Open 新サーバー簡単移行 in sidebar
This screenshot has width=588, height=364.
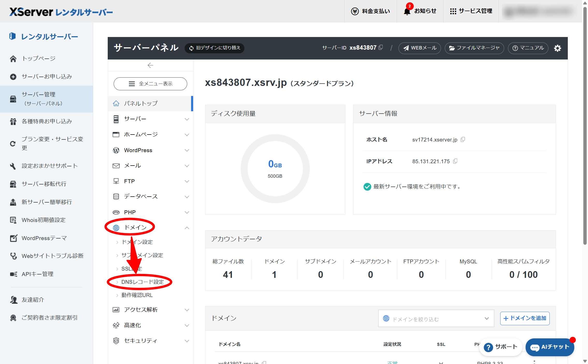click(x=47, y=202)
